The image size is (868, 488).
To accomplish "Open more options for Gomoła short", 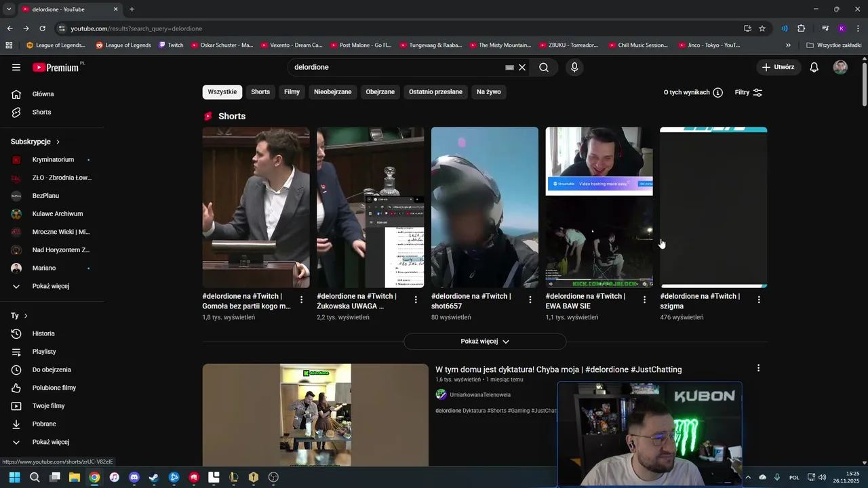I will pyautogui.click(x=302, y=300).
